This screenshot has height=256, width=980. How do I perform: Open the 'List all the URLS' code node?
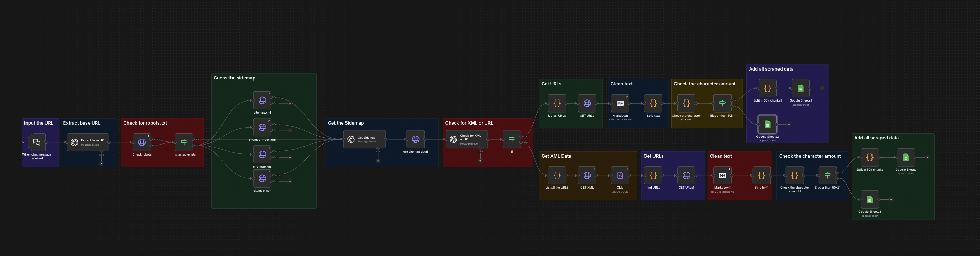pos(557,175)
